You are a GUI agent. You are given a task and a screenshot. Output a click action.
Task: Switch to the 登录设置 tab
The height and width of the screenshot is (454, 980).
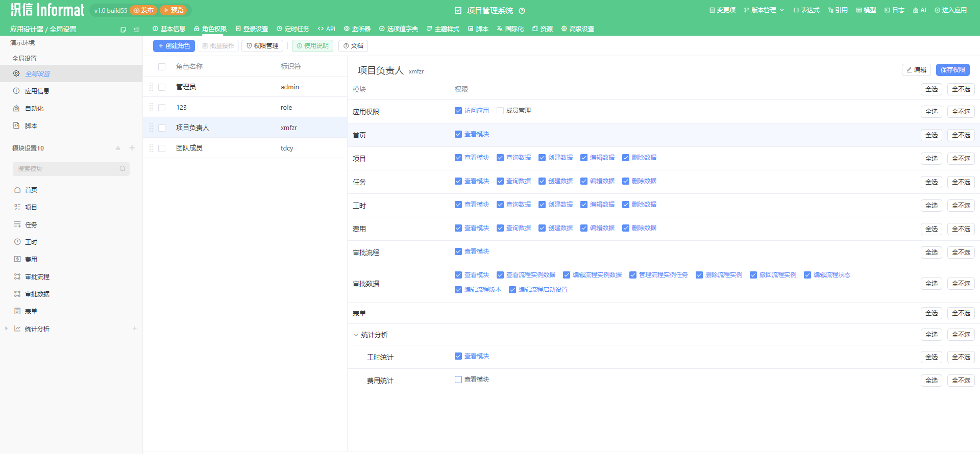tap(252, 29)
